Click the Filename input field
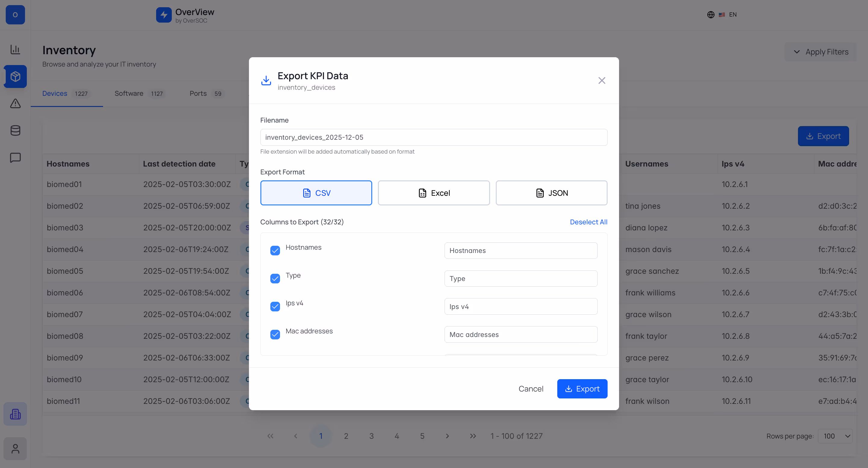This screenshot has width=868, height=468. point(434,137)
